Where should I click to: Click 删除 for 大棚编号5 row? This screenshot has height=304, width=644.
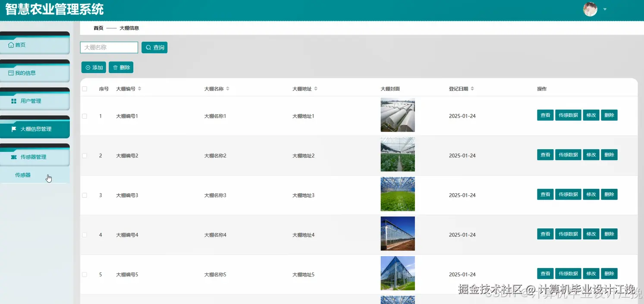point(609,274)
